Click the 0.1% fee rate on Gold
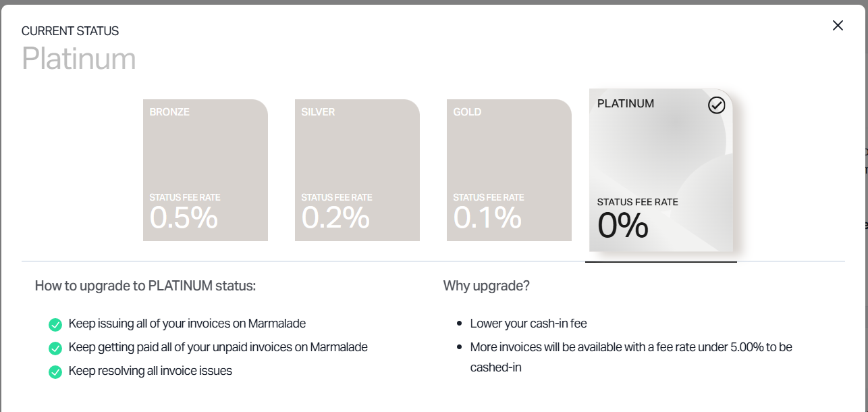The image size is (868, 412). coord(487,217)
